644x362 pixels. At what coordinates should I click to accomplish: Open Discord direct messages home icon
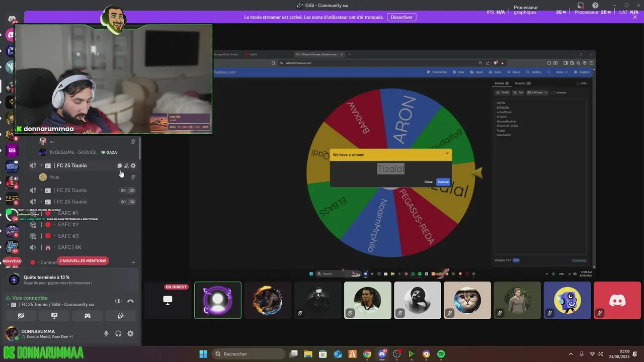12,19
